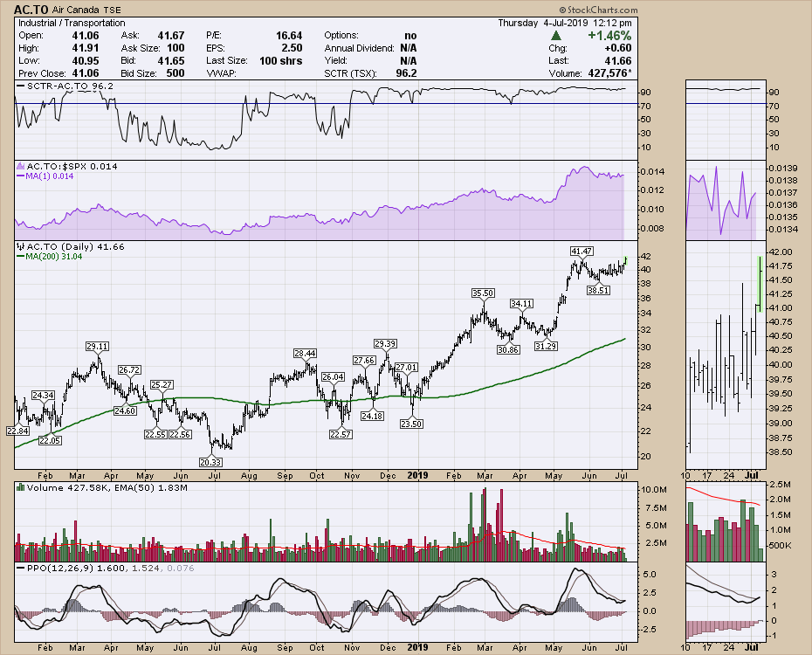Click the Bid value 41.65
The width and height of the screenshot is (812, 655).
click(171, 60)
